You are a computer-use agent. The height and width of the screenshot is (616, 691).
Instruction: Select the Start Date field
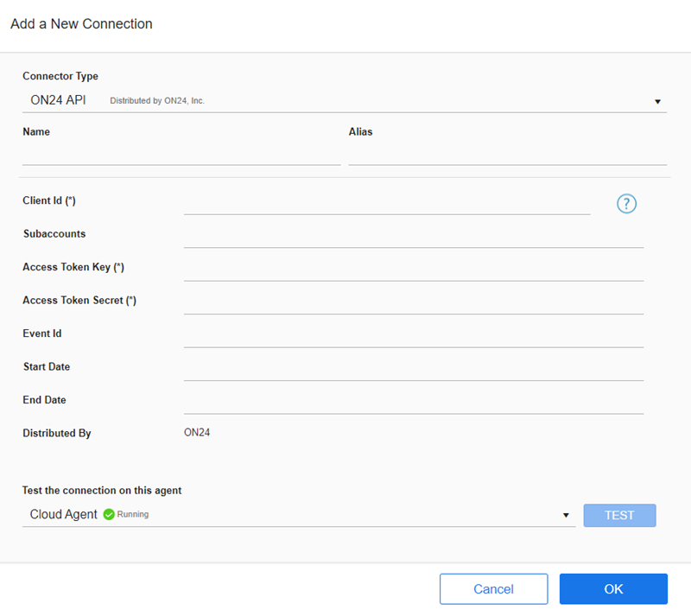pyautogui.click(x=413, y=374)
